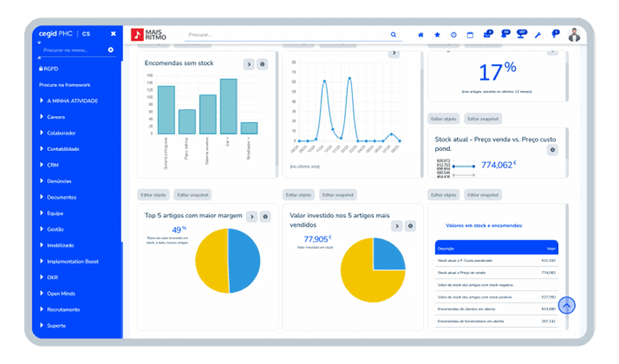Go to the home page icon
619x364 pixels.
pos(421,35)
